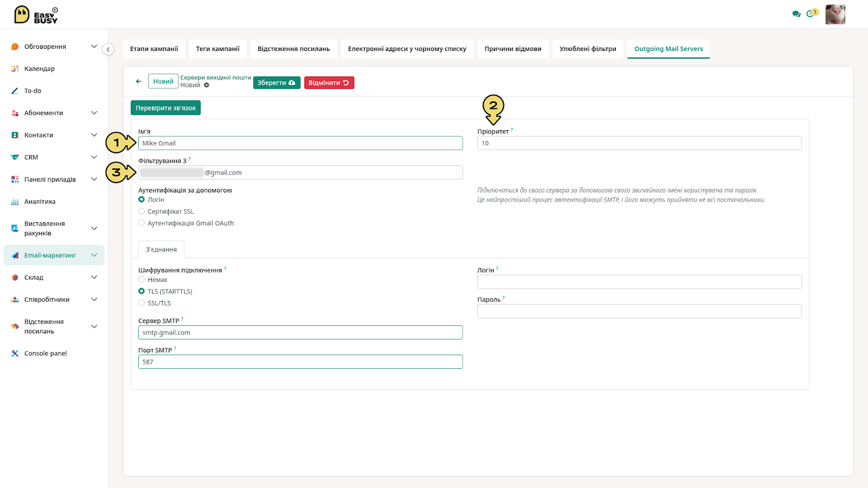Click the Відстеження посилань sidebar icon
The height and width of the screenshot is (488, 868).
[15, 326]
